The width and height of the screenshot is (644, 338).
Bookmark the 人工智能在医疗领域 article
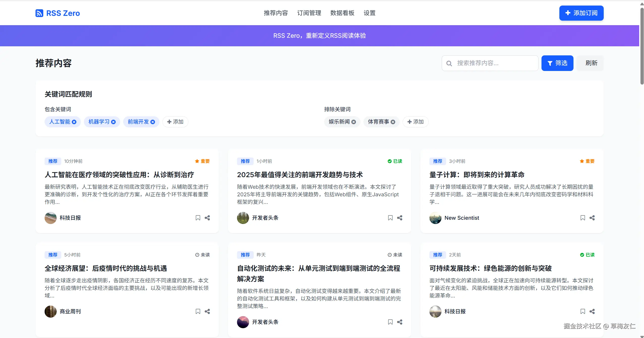tap(198, 218)
